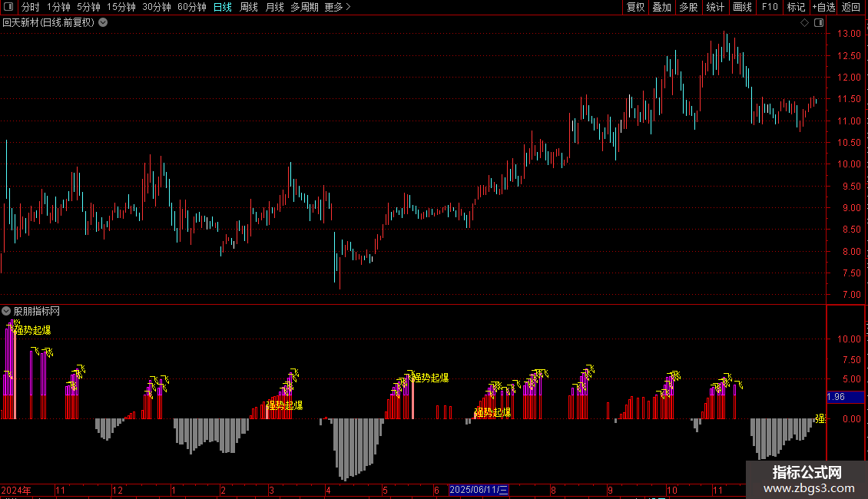Click the 股朋指标网 indicator name
Viewport: 868px width, 499px height.
point(37,312)
